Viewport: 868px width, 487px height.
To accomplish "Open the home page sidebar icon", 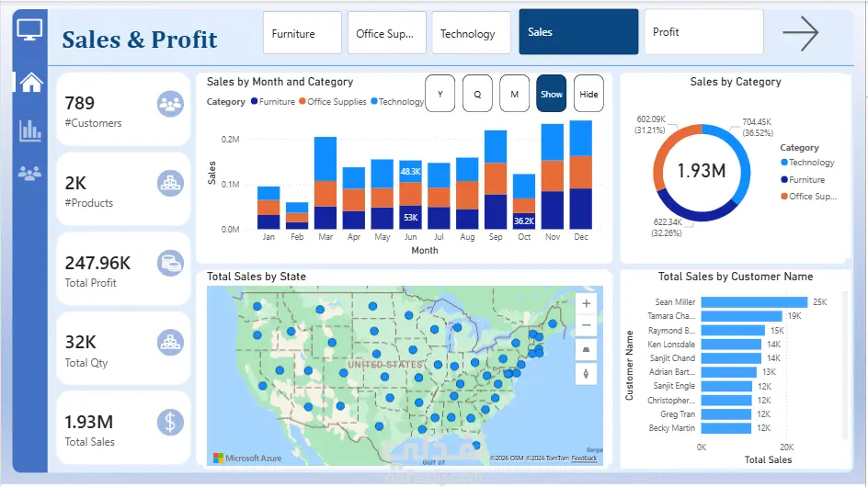I will (x=31, y=82).
